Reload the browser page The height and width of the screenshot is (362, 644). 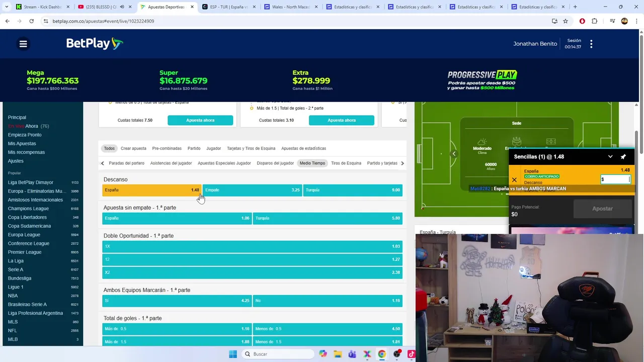(x=31, y=21)
